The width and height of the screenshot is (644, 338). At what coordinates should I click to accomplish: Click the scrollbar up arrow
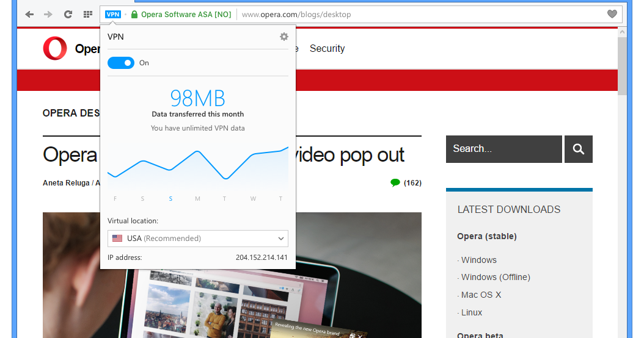click(622, 32)
